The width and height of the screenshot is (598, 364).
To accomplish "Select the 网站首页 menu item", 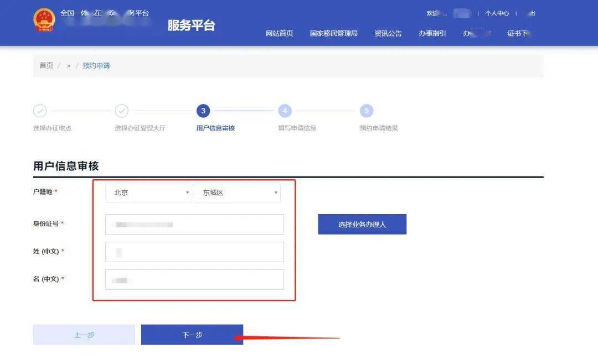I will click(280, 33).
